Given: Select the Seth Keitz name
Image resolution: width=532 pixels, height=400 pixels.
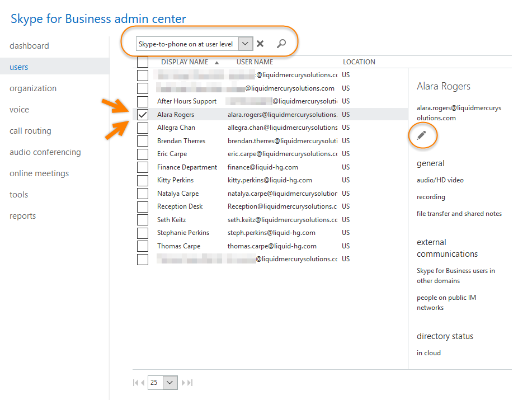Looking at the screenshot, I should click(x=171, y=220).
